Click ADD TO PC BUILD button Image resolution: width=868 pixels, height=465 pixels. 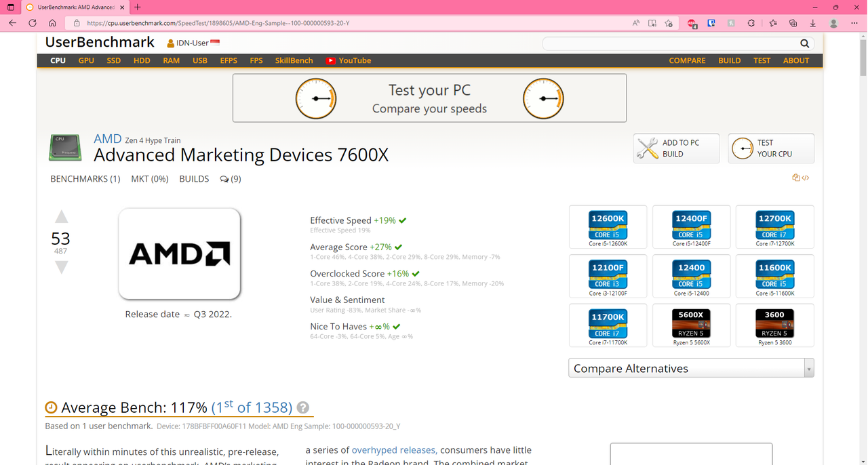tap(676, 148)
